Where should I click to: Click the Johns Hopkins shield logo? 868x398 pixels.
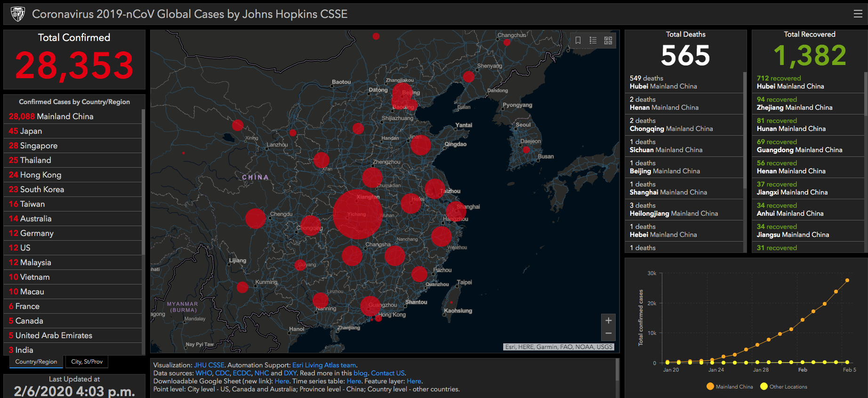18,14
